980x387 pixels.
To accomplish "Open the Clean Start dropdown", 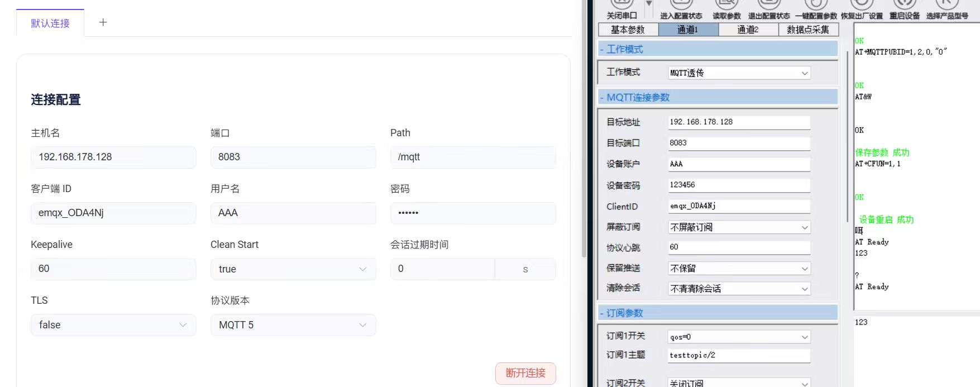I will coord(293,269).
